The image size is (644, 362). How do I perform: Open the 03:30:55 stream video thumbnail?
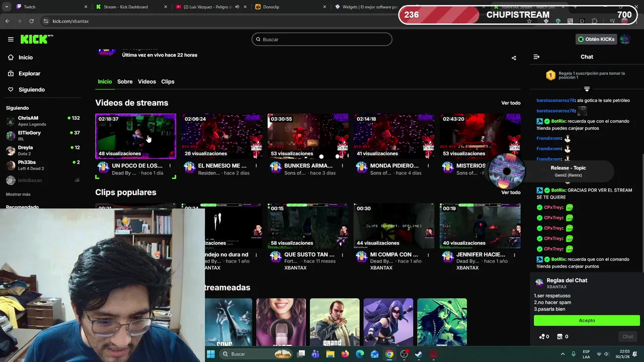pyautogui.click(x=308, y=136)
